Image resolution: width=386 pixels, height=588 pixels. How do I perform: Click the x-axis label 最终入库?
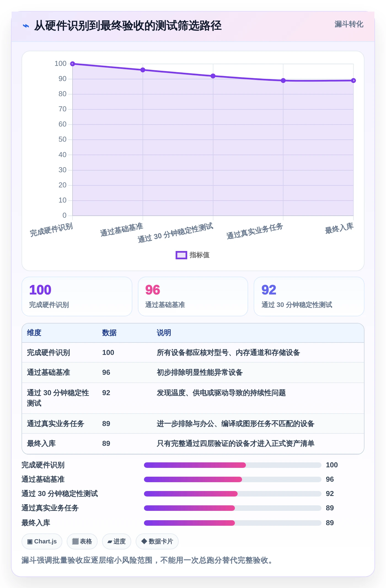[x=339, y=228]
